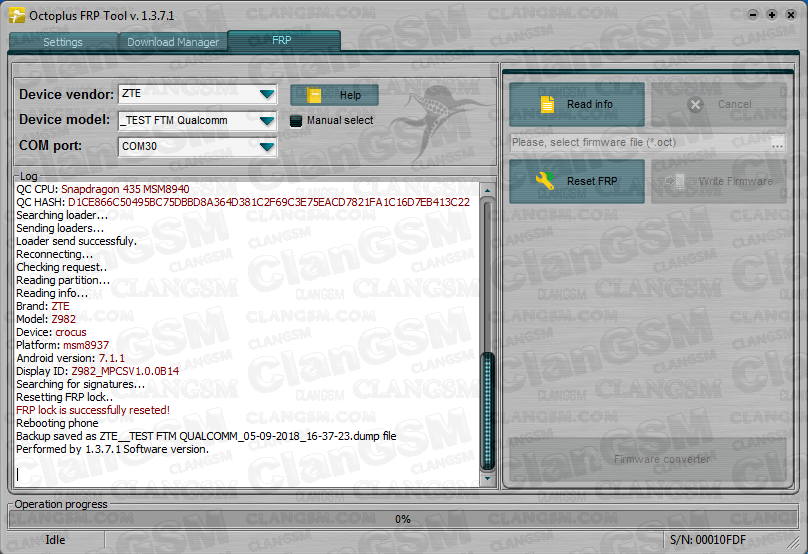Viewport: 808px width, 554px height.
Task: Click the Reset FRP button label
Action: pyautogui.click(x=592, y=181)
